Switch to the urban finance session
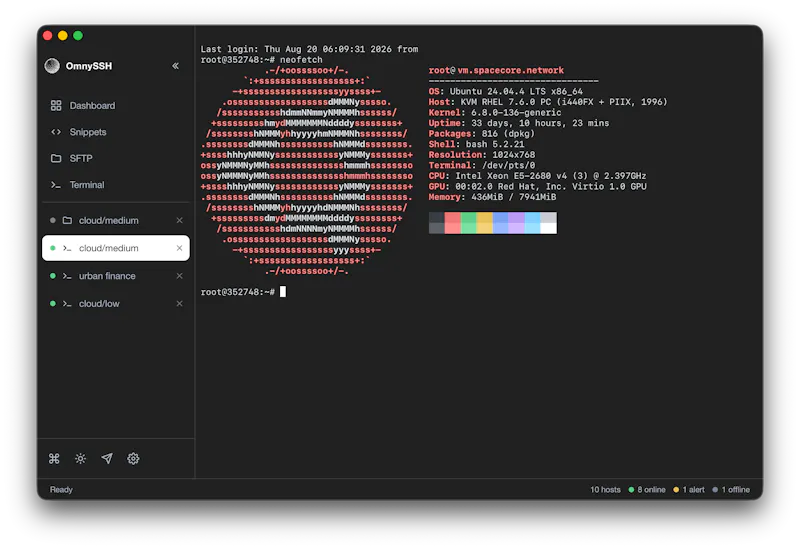The height and width of the screenshot is (549, 800). coord(116,276)
